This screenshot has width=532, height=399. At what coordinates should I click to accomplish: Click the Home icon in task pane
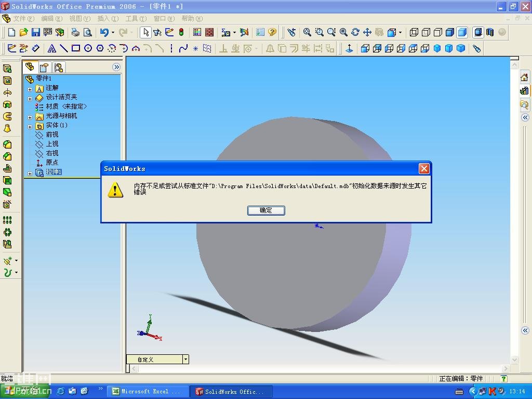525,77
